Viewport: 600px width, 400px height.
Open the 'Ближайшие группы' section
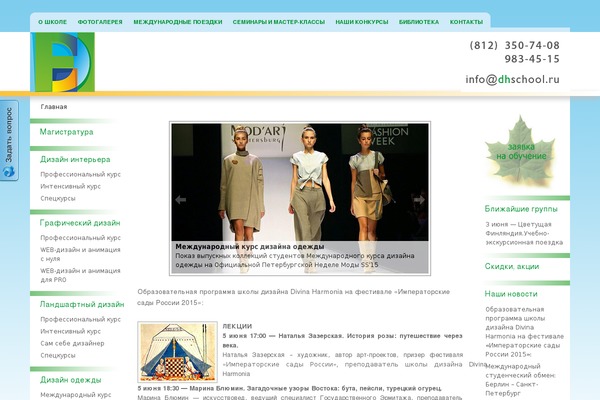coord(521,209)
